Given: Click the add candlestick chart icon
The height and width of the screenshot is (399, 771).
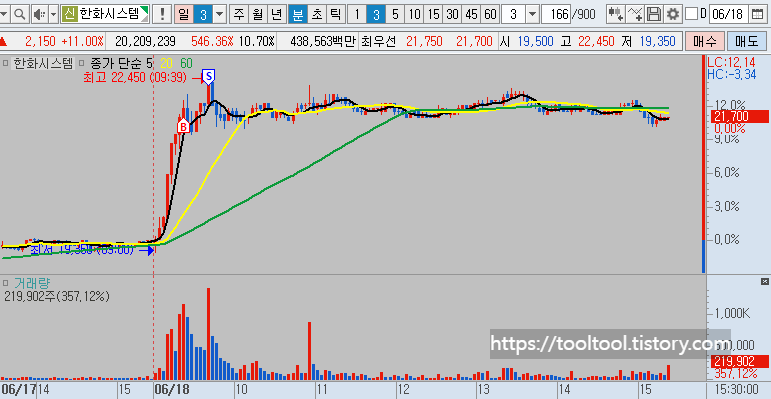Looking at the screenshot, I should (x=616, y=15).
